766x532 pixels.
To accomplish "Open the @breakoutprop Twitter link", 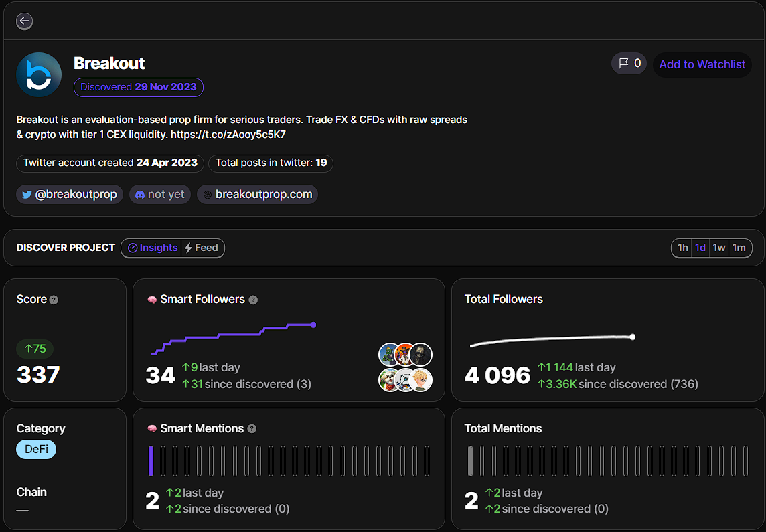I will coord(70,194).
